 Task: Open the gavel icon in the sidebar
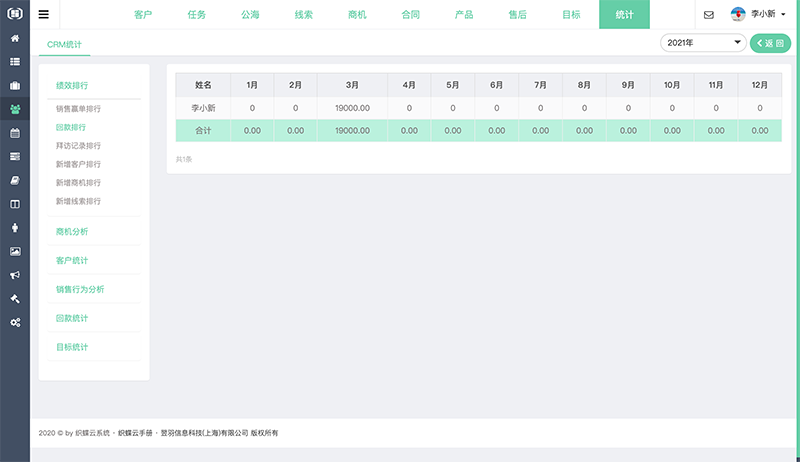click(x=15, y=299)
